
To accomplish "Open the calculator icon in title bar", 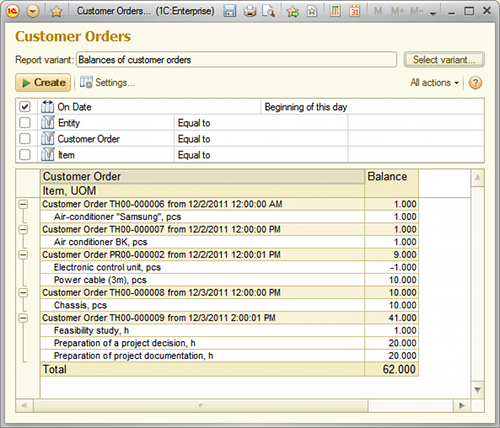I will pos(335,11).
